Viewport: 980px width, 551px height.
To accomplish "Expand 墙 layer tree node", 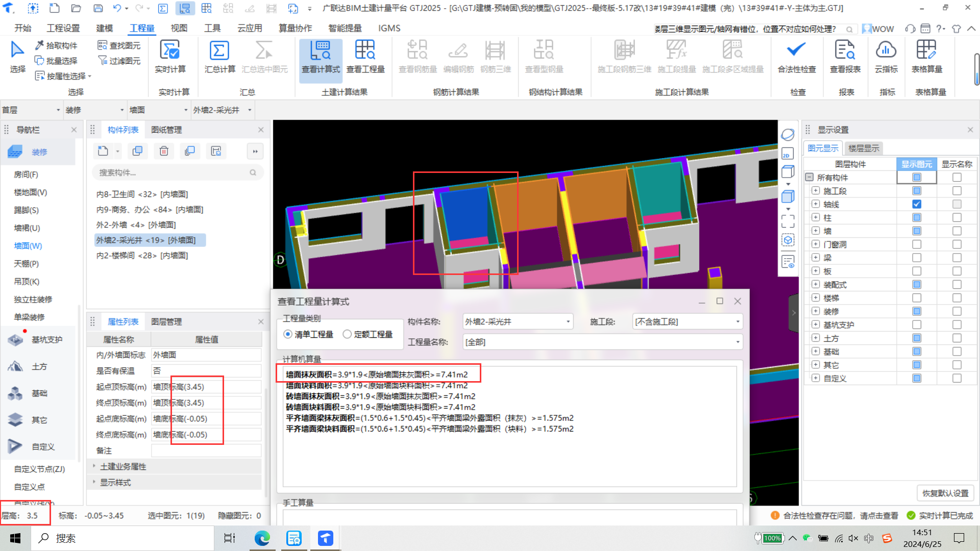I will pos(816,231).
